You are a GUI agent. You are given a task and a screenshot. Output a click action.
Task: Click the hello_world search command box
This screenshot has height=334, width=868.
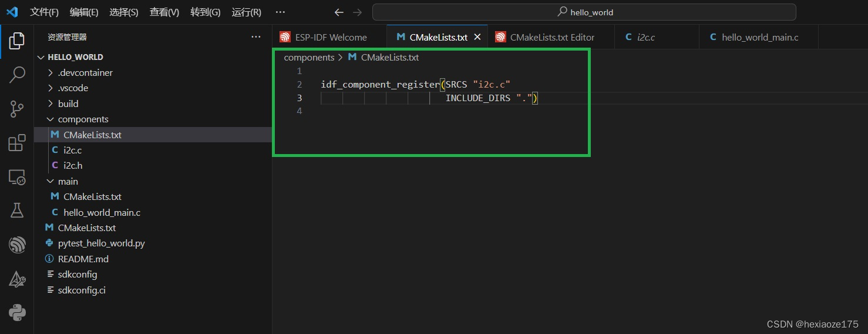(x=584, y=12)
